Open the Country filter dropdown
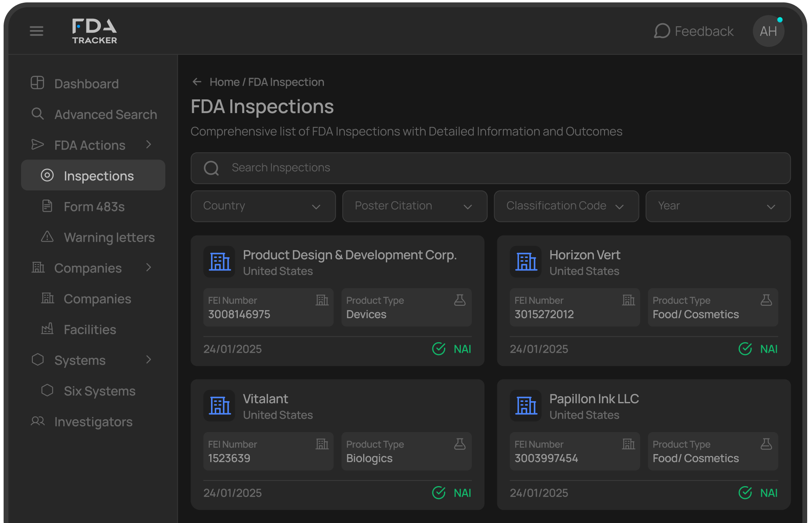The width and height of the screenshot is (812, 523). point(263,206)
